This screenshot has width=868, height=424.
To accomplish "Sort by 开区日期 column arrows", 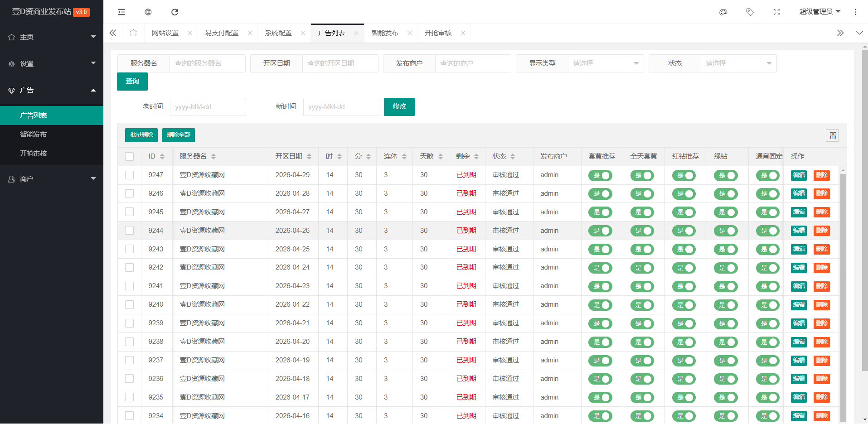I will 309,156.
